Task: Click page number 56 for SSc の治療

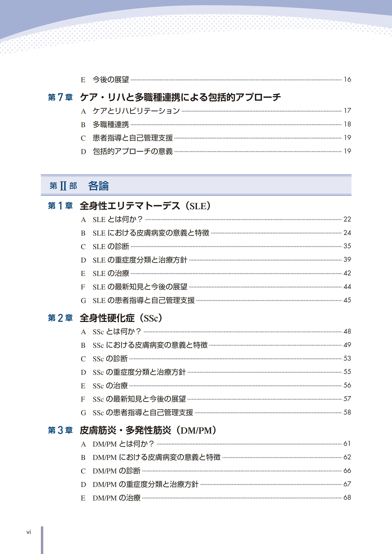Action: (347, 385)
